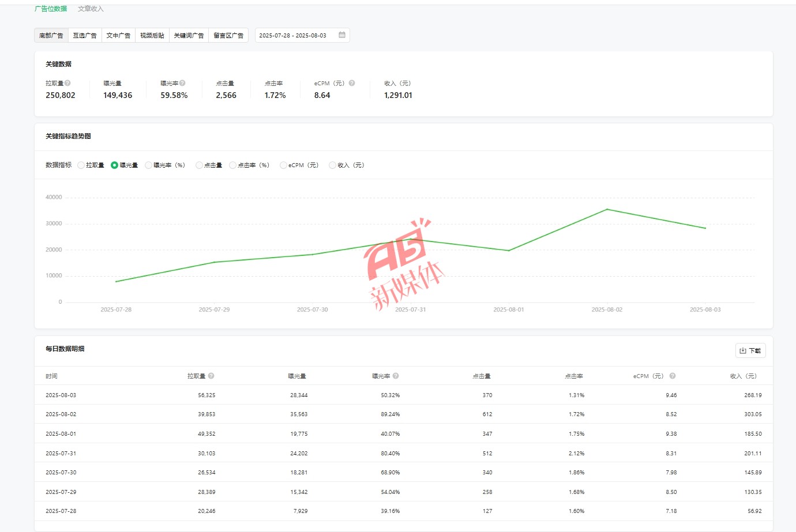Select the 文中广告 ad type tab
The width and height of the screenshot is (796, 532).
[x=118, y=35]
